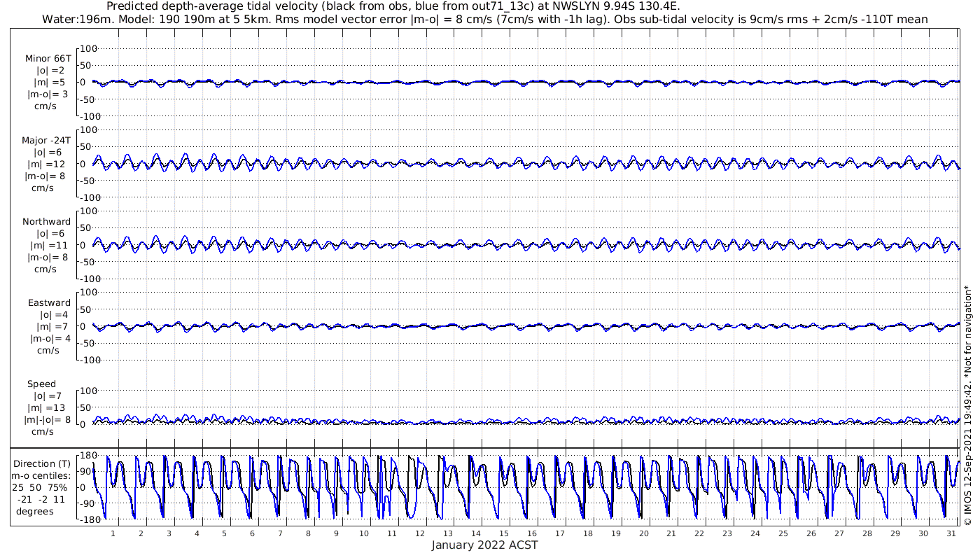The image size is (980, 560).
Task: Click day 22 on the date axis
Action: click(x=699, y=533)
